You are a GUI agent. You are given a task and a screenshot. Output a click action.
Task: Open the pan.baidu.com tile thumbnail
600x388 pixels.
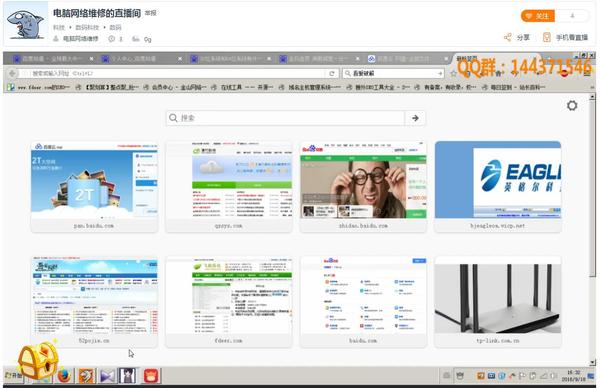[x=94, y=187]
